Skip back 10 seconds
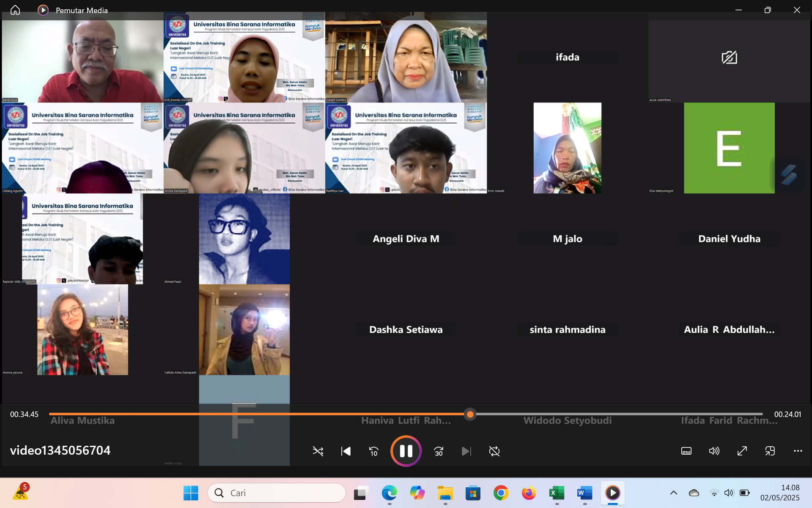Image resolution: width=812 pixels, height=508 pixels. point(374,451)
